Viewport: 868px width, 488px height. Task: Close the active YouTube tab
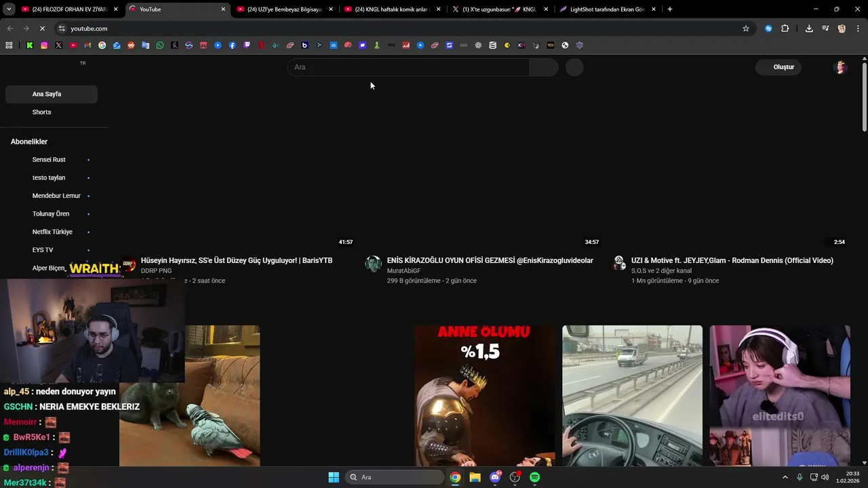[x=223, y=9]
